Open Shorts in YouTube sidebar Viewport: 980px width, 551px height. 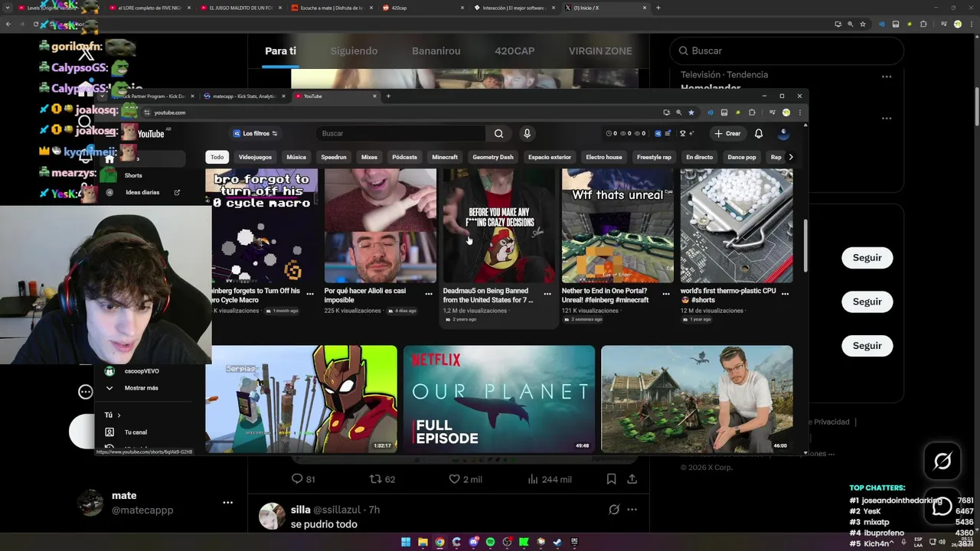click(133, 175)
